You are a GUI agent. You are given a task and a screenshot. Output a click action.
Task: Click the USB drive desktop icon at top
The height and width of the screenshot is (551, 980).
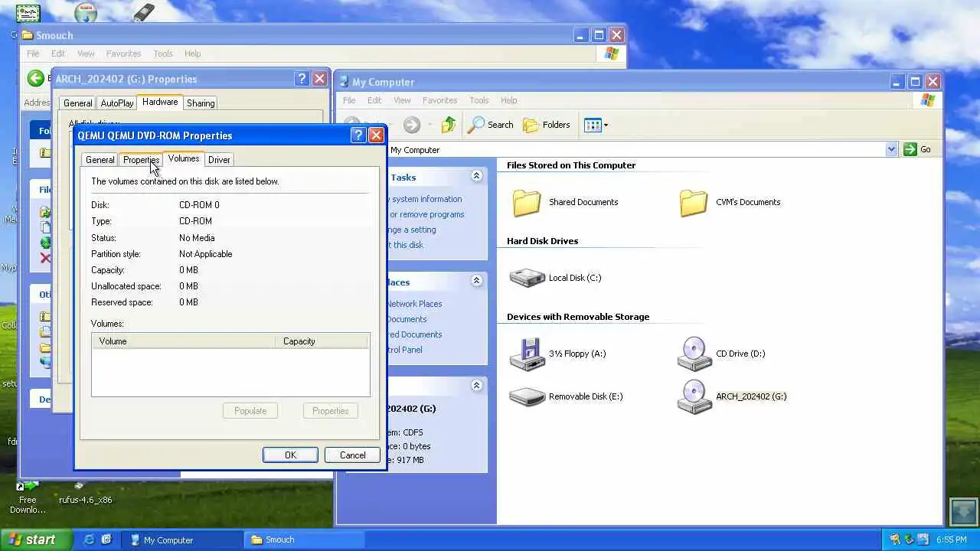143,12
